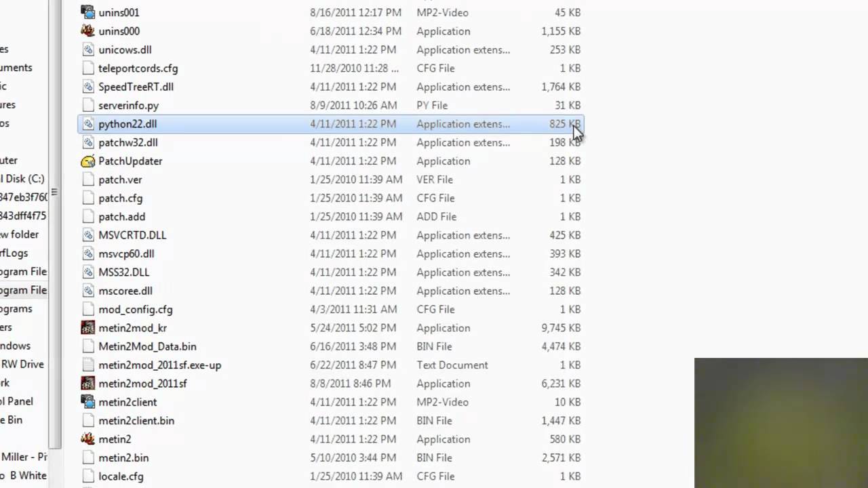Select the file name python22.dll
The height and width of the screenshot is (488, 868).
[127, 124]
